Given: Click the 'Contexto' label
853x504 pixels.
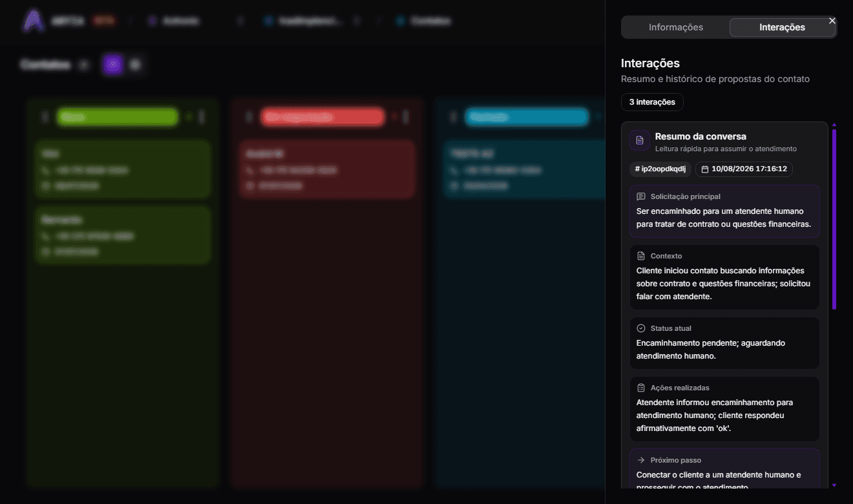Looking at the screenshot, I should click(666, 256).
